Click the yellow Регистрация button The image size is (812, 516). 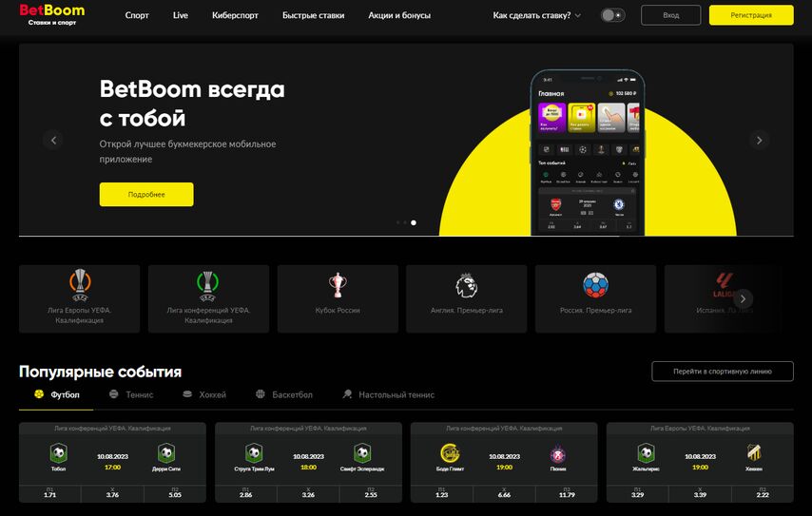[x=751, y=15]
